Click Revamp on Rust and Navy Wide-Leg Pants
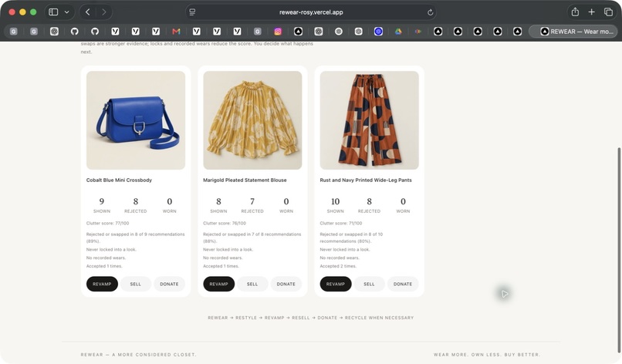622x364 pixels. coord(335,284)
